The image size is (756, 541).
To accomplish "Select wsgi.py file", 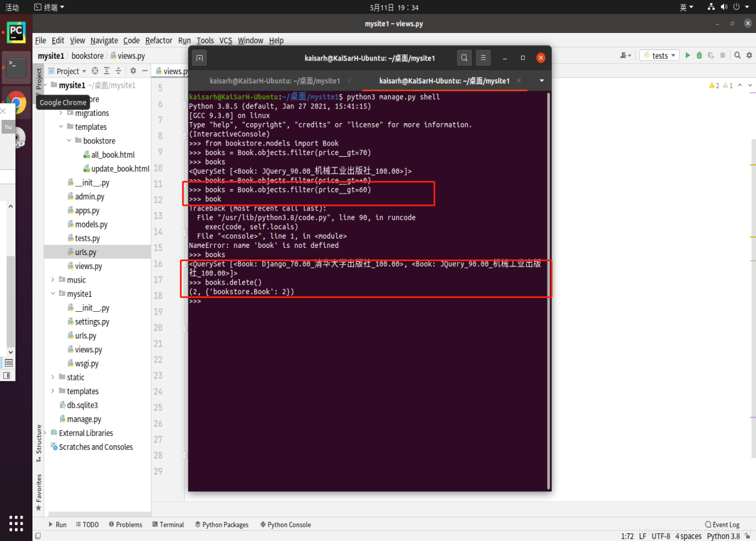I will click(83, 363).
